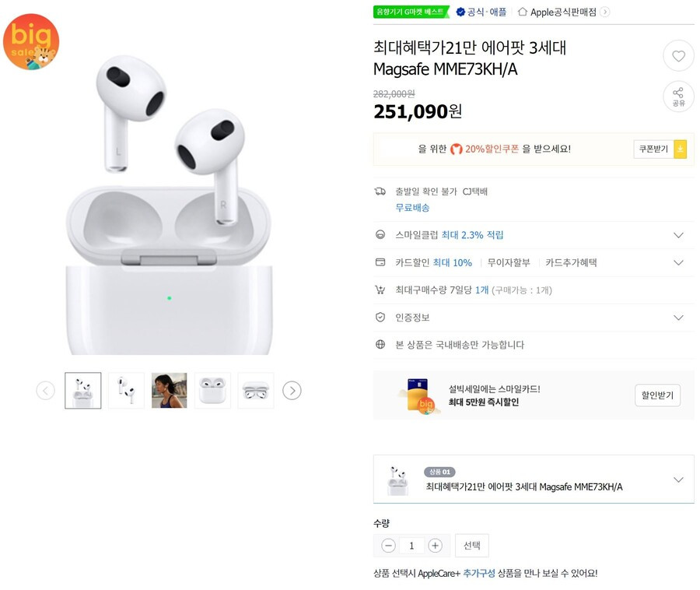The image size is (700, 590).
Task: Open the 상품 01 product option dropdown
Action: 534,479
